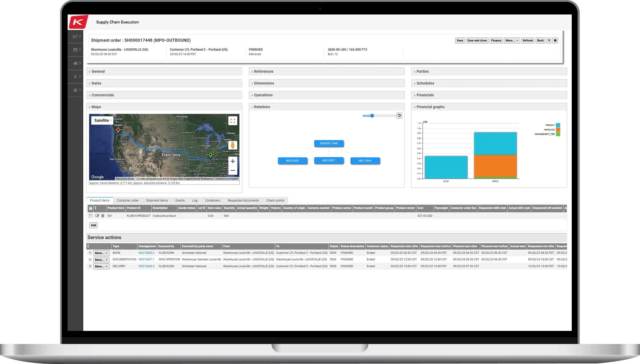Select the analytics chart icon in sidebar

(75, 36)
